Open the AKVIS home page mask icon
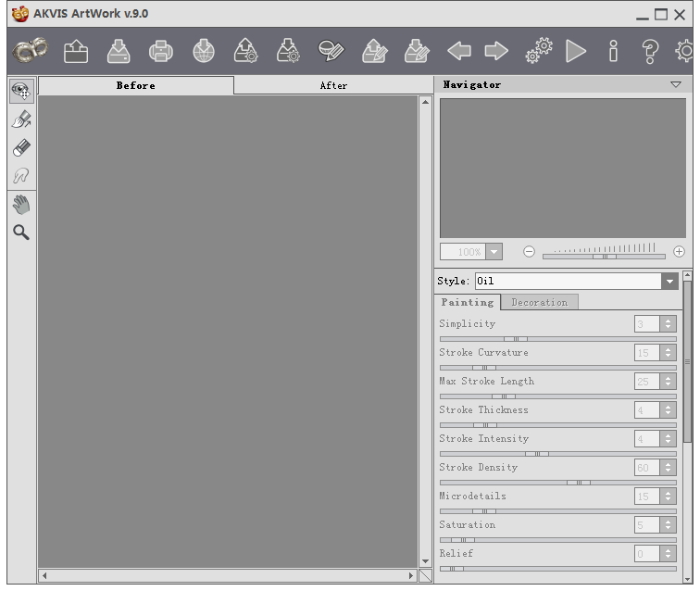 click(x=31, y=50)
